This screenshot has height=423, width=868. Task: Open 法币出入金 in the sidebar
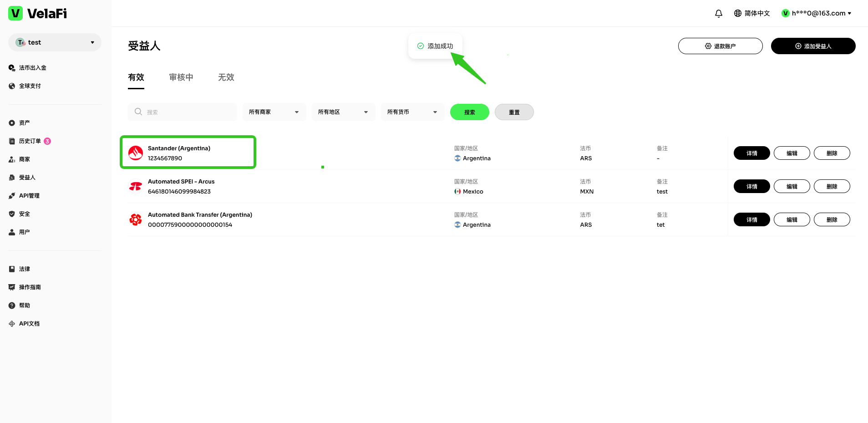click(32, 68)
